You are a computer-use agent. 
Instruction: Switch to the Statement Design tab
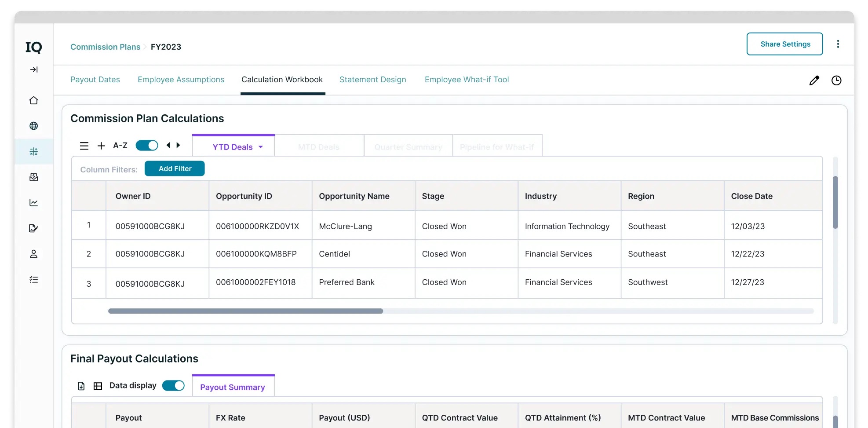click(372, 80)
